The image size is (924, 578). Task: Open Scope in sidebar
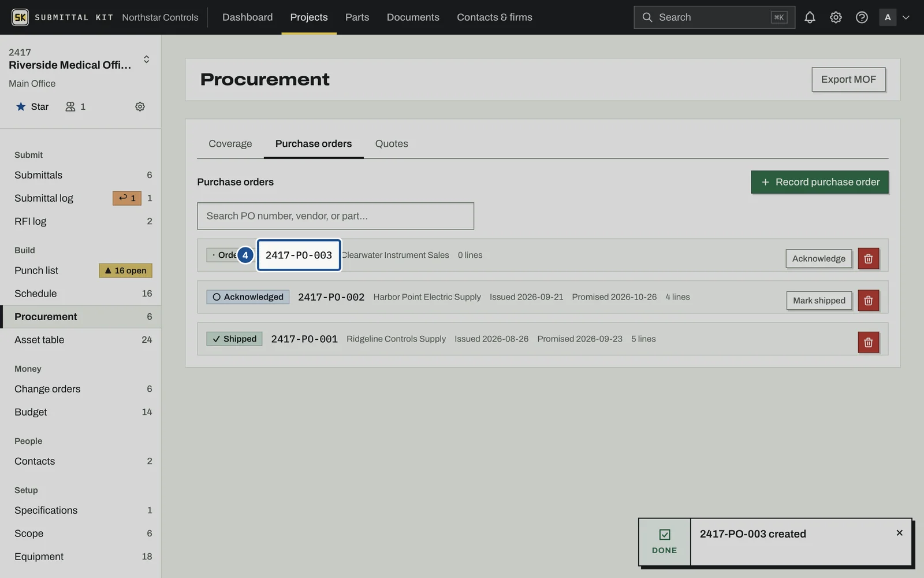pyautogui.click(x=81, y=533)
